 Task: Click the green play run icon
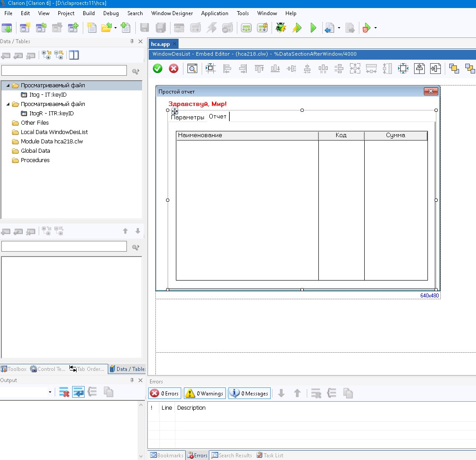pos(313,28)
